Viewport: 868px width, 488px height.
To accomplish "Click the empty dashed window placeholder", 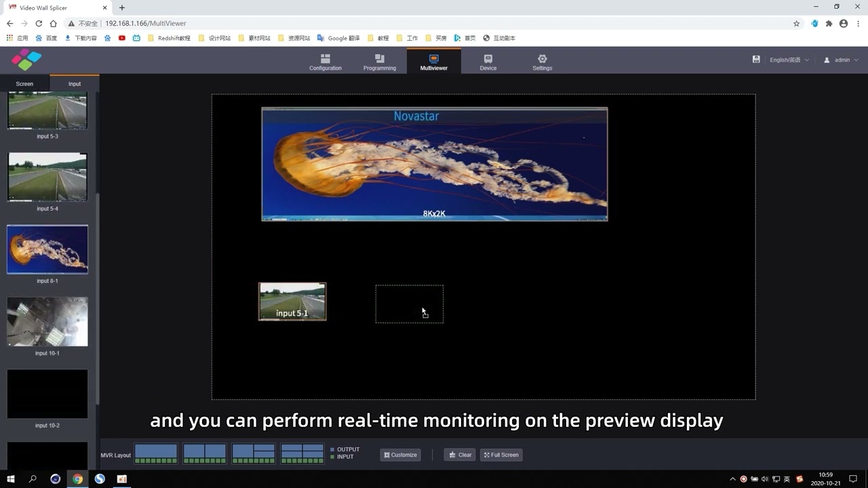I will 410,304.
